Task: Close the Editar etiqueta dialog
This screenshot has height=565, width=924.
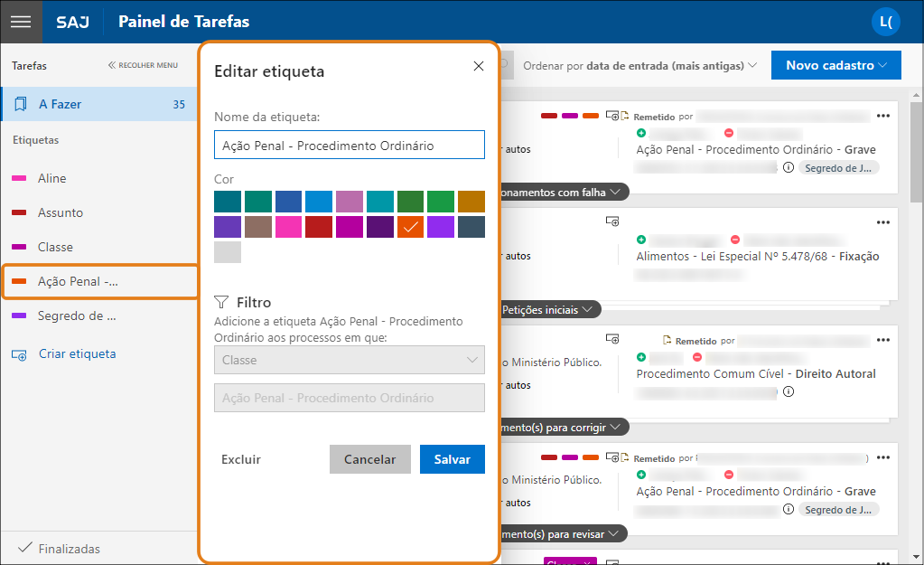Action: (x=478, y=66)
